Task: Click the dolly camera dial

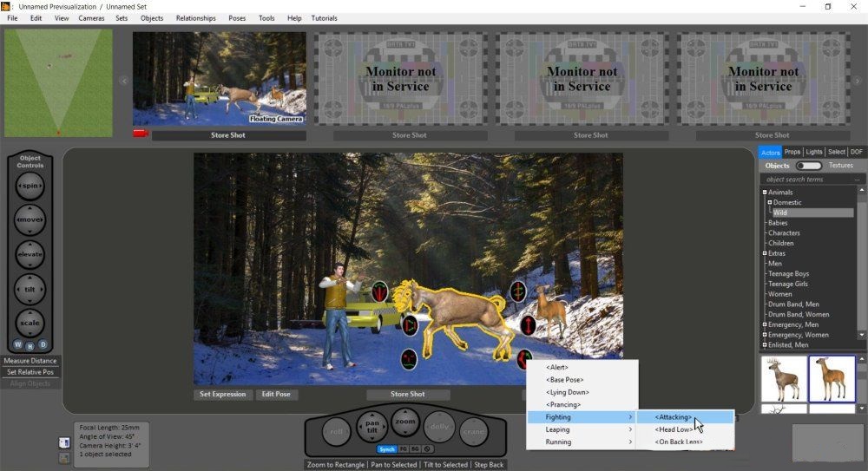Action: tap(439, 426)
